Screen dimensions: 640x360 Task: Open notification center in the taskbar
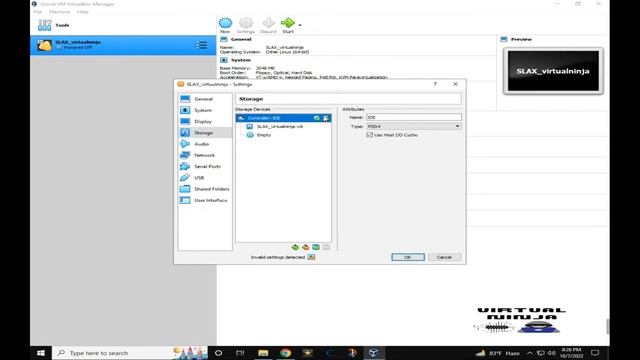point(596,353)
